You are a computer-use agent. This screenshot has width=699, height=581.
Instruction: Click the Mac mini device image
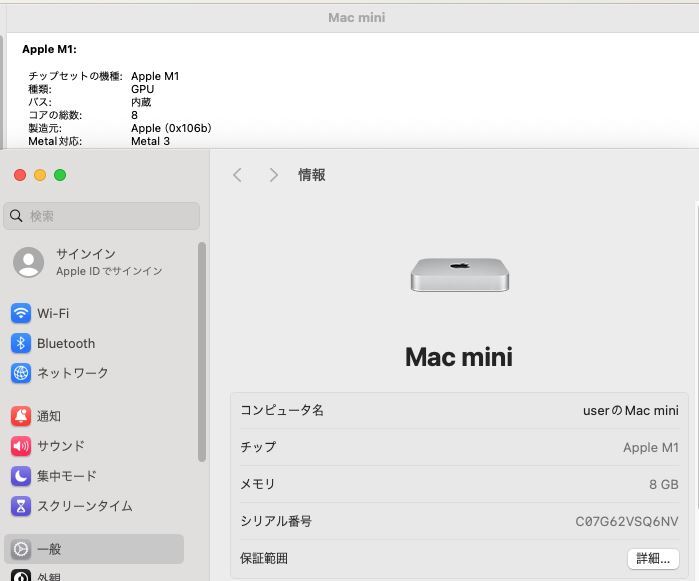(x=460, y=275)
